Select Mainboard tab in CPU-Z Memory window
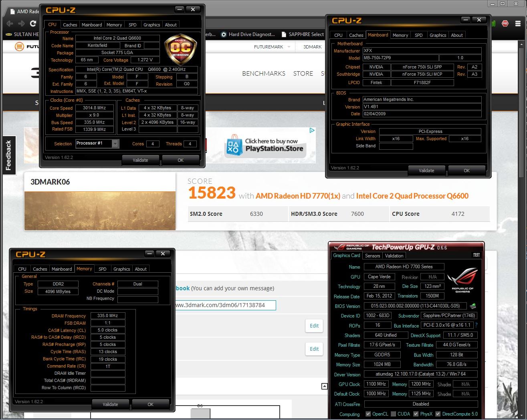The width and height of the screenshot is (527, 420). coord(62,269)
